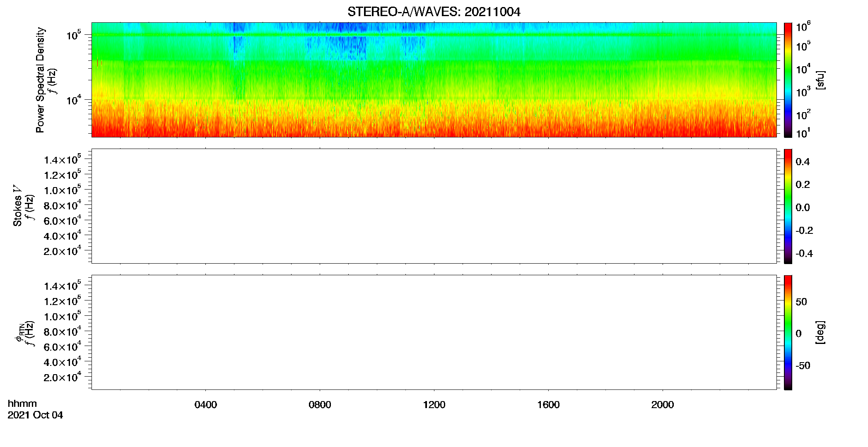The width and height of the screenshot is (868, 447).
Task: Select the φ RTN axis label
Action: [19, 332]
